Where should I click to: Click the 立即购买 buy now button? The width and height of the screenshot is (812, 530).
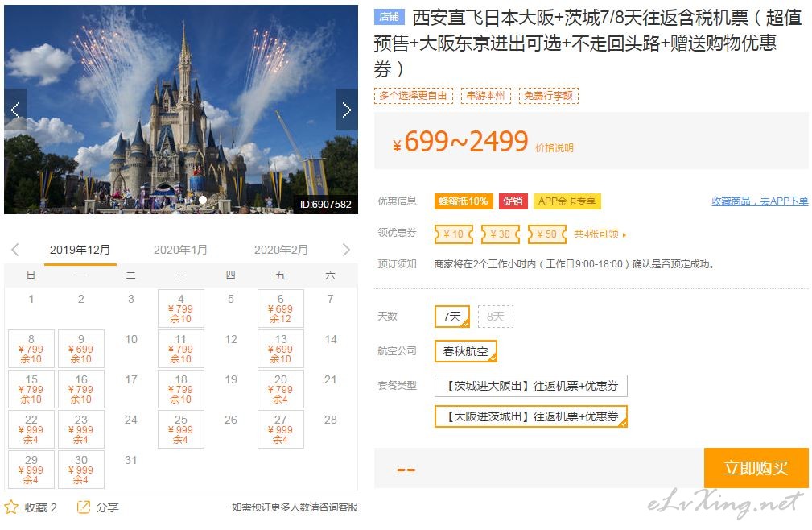point(756,468)
